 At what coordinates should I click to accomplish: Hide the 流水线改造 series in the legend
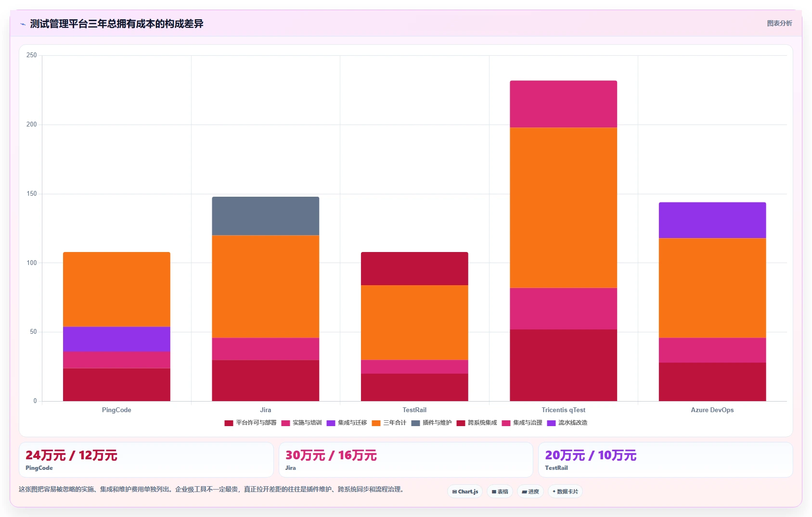point(567,423)
